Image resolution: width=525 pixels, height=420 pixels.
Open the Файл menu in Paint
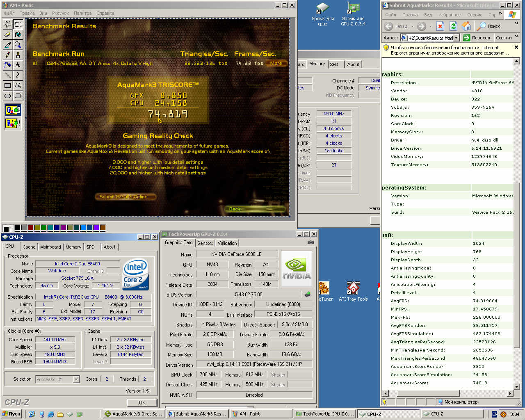9,13
